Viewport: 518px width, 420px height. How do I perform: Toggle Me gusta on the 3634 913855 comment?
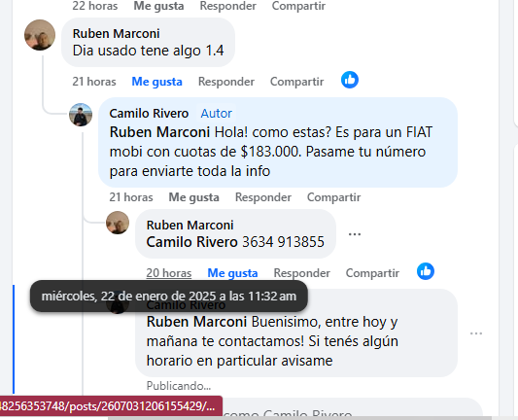(x=232, y=273)
